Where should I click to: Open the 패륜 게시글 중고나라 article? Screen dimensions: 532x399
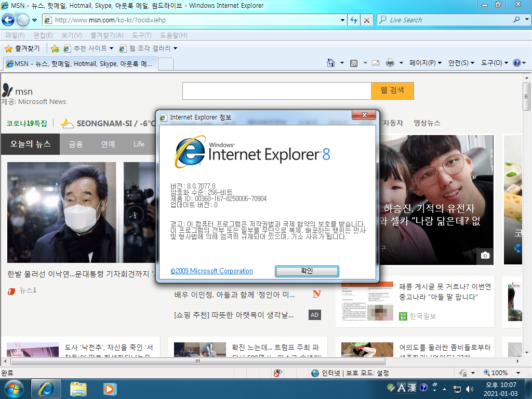(445, 292)
